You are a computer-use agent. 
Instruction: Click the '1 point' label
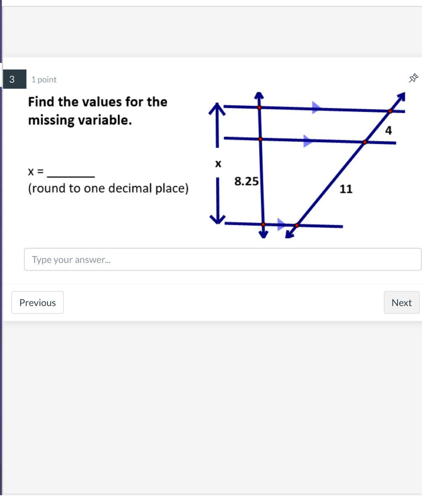44,79
